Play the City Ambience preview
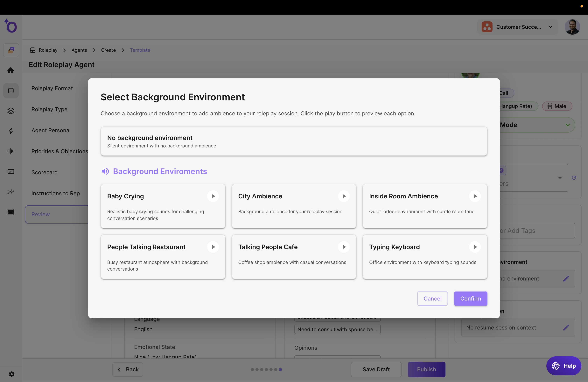The height and width of the screenshot is (382, 588). pyautogui.click(x=344, y=196)
